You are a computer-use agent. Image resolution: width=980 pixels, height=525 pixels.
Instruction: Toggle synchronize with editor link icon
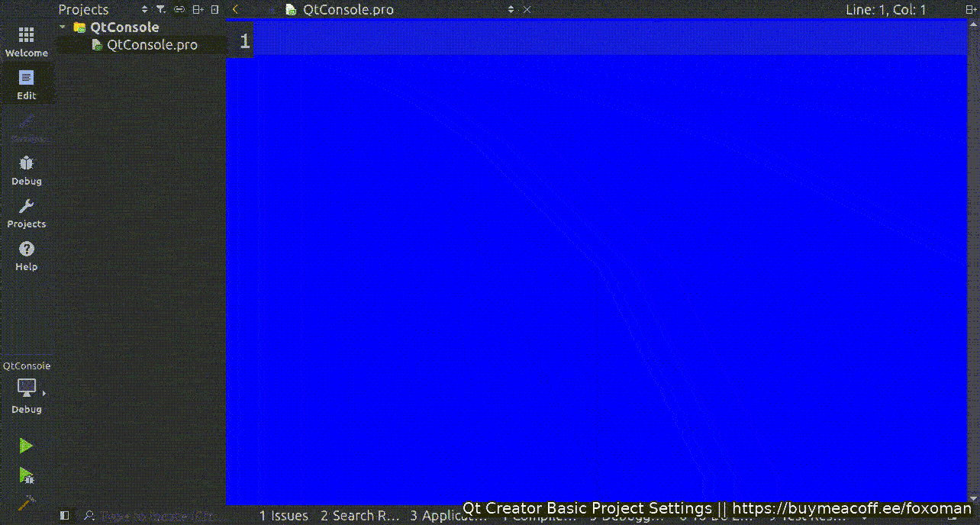179,10
